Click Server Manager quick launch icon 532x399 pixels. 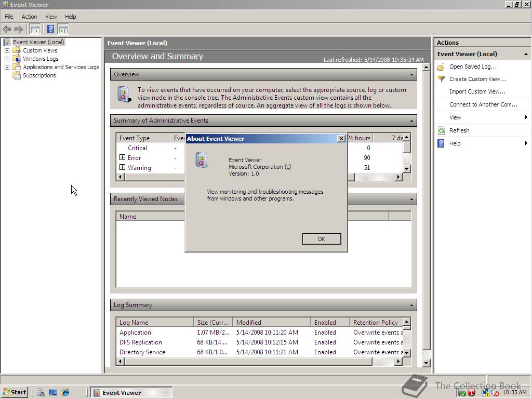tap(41, 393)
